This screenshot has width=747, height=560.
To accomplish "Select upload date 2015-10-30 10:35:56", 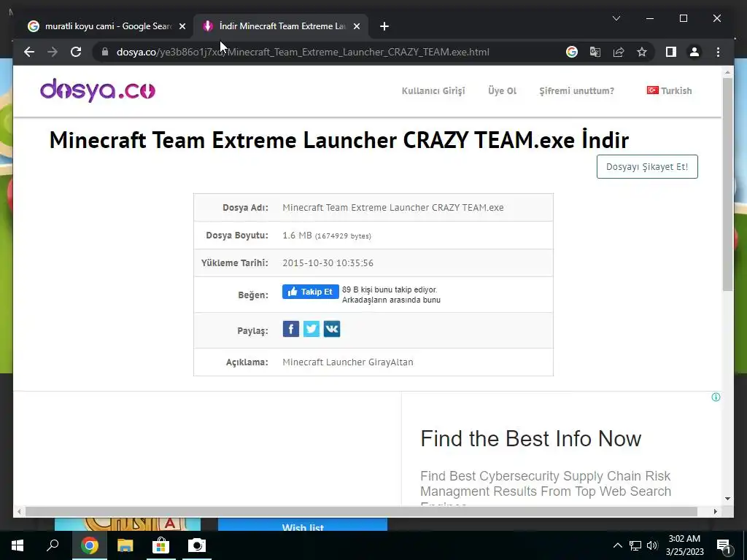I will coord(328,262).
